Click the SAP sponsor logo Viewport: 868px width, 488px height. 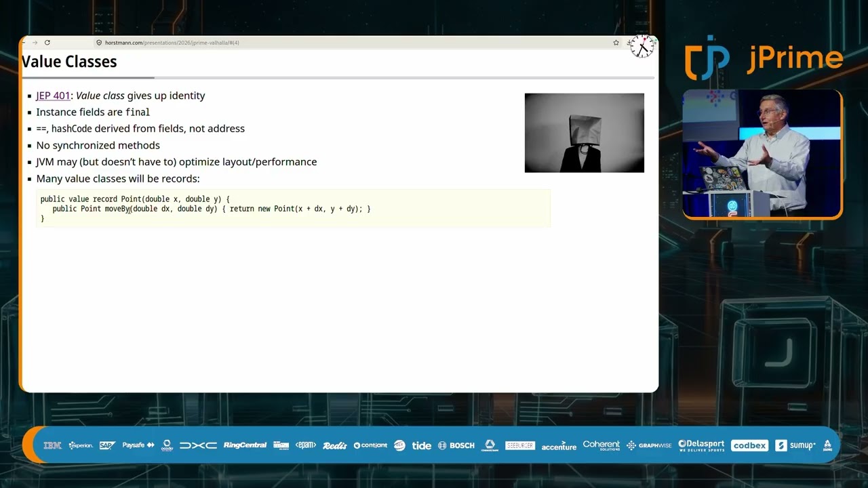107,445
